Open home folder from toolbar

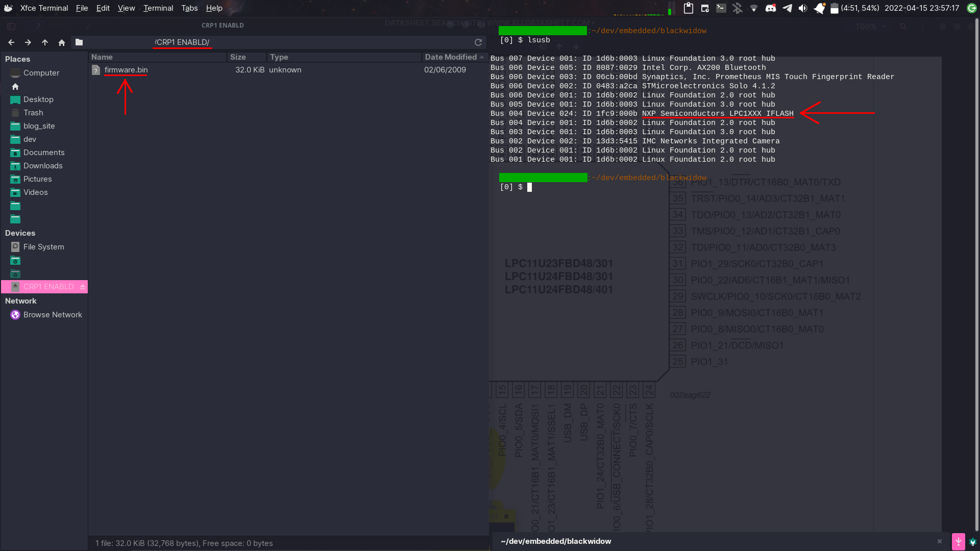click(62, 42)
